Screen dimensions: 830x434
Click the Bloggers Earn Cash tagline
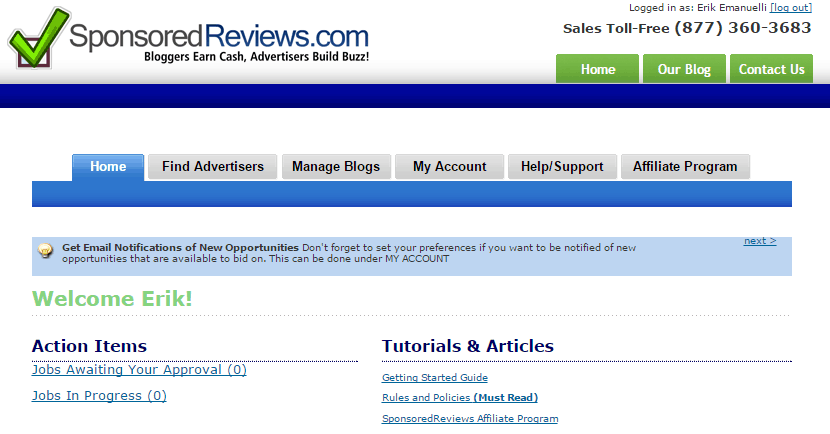[256, 57]
